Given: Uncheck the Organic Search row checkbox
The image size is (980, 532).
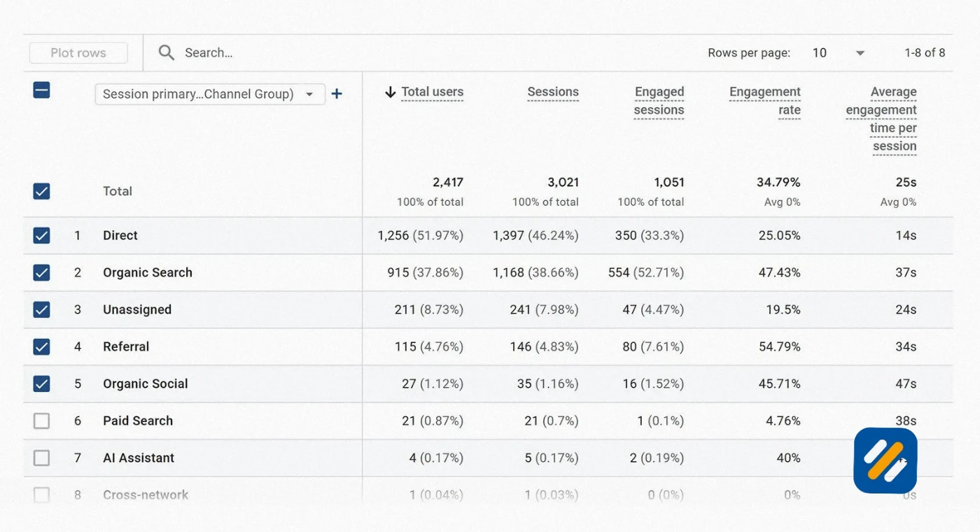Looking at the screenshot, I should (x=42, y=272).
